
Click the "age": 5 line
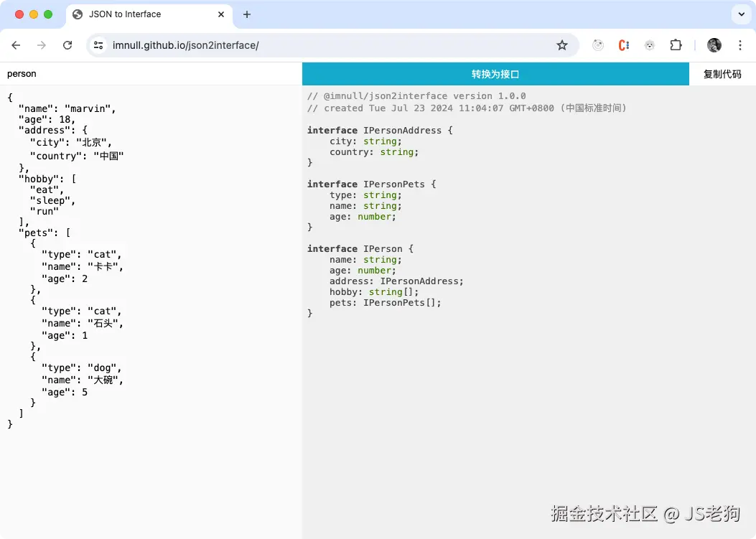pos(65,392)
